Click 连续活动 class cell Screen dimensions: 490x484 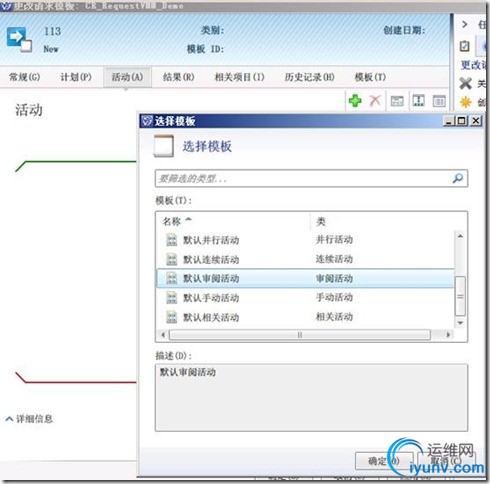[334, 259]
